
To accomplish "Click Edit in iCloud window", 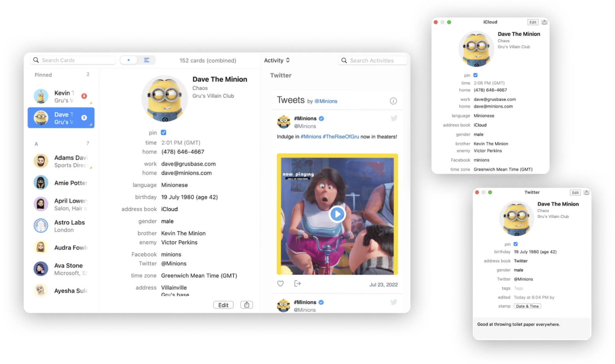I will click(533, 22).
